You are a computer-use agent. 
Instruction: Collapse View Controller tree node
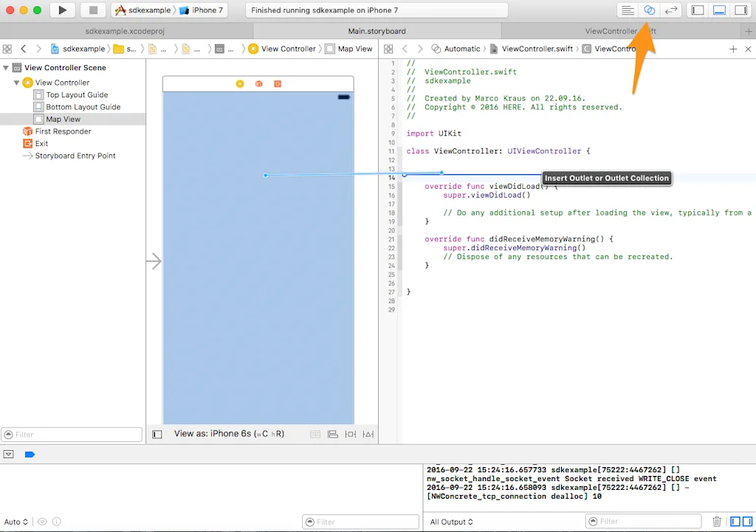coord(16,83)
